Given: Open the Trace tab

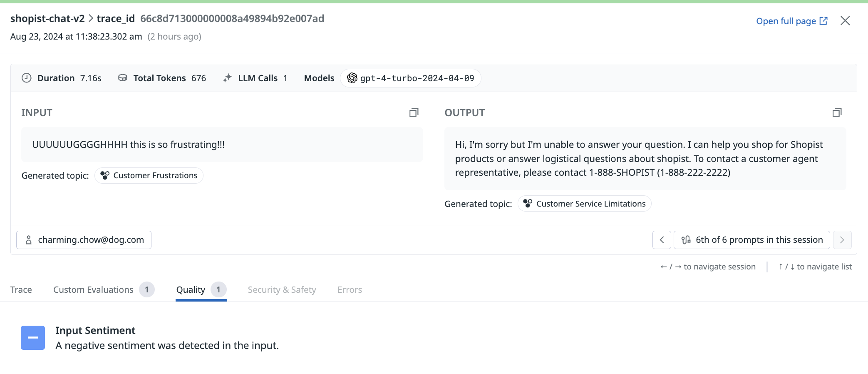Looking at the screenshot, I should [21, 289].
